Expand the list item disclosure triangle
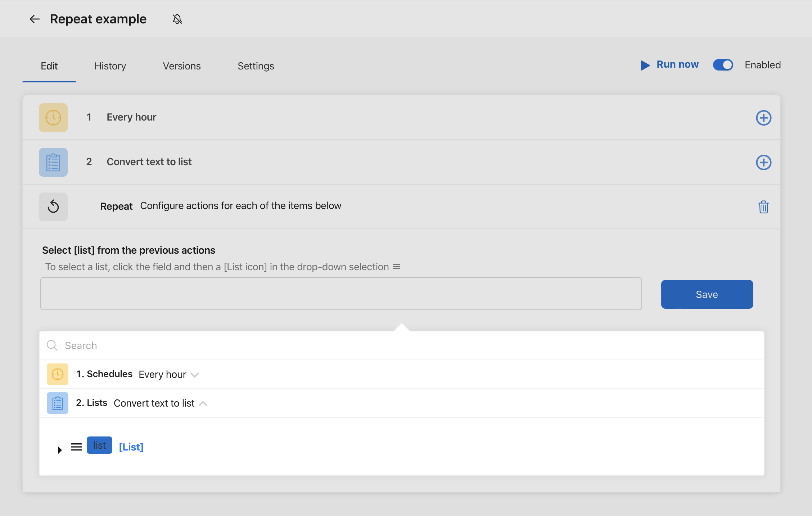The height and width of the screenshot is (516, 812). tap(59, 449)
